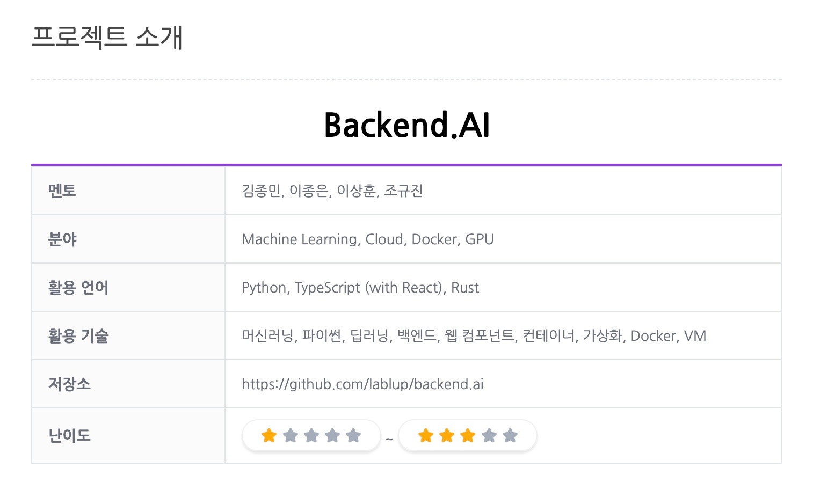Click the first gold star in the right rating
Viewport: 813px width, 504px height.
pyautogui.click(x=426, y=435)
